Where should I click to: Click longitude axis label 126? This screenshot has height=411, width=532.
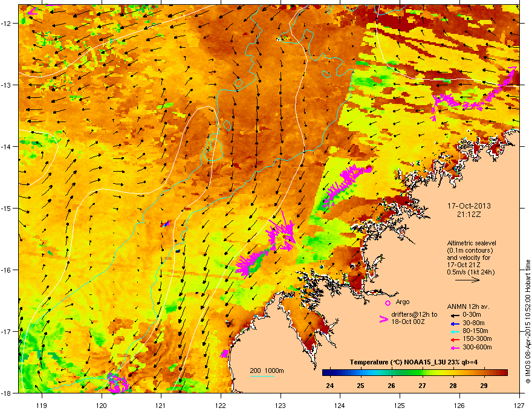click(x=459, y=405)
